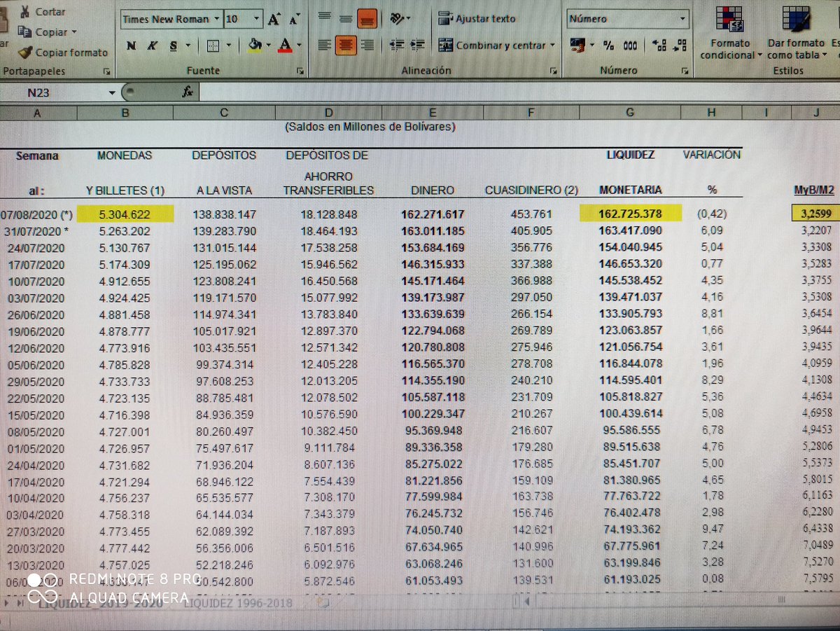Increase the indent
Screen dimensions: 840x631
tap(418, 46)
